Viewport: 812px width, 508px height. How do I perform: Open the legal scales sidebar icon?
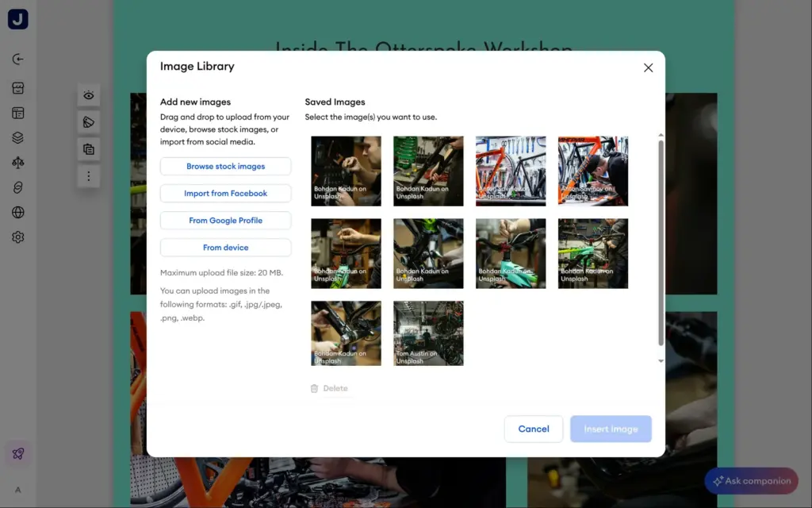pos(18,163)
